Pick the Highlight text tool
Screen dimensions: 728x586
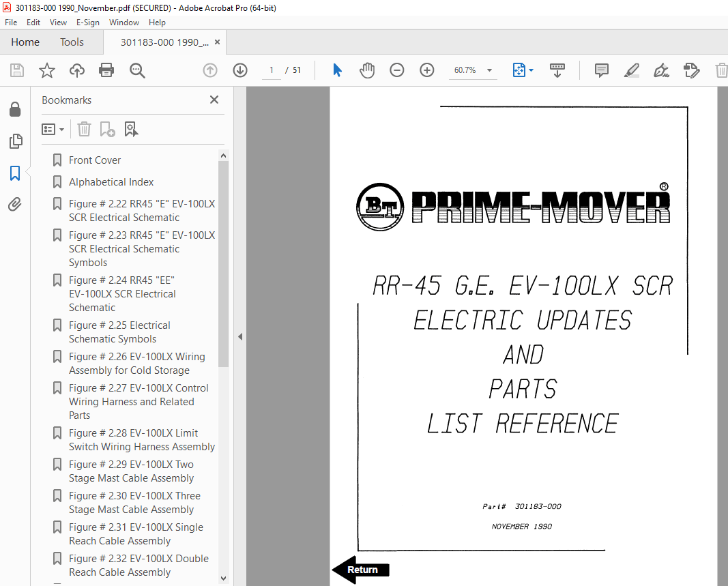click(x=631, y=70)
